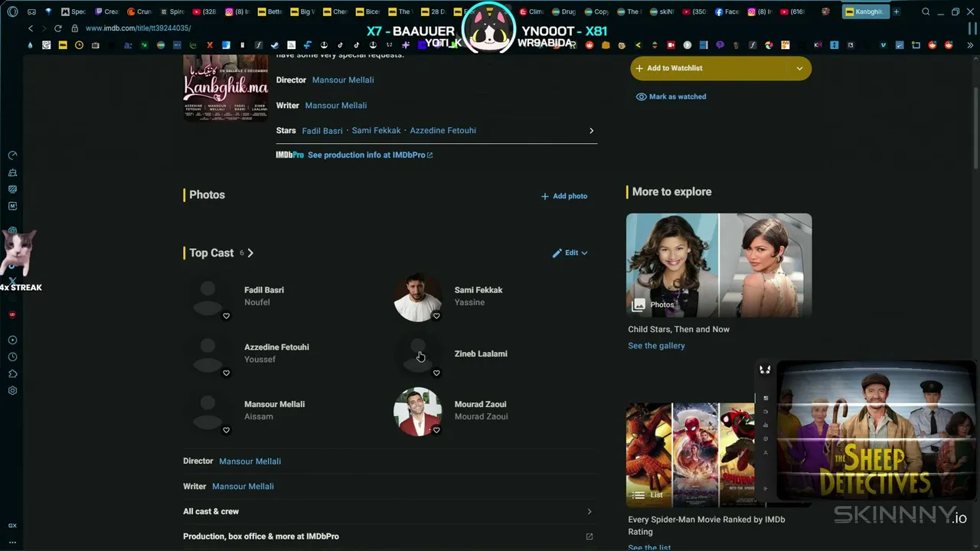Click the List icon on Spider-Man poster

(639, 495)
